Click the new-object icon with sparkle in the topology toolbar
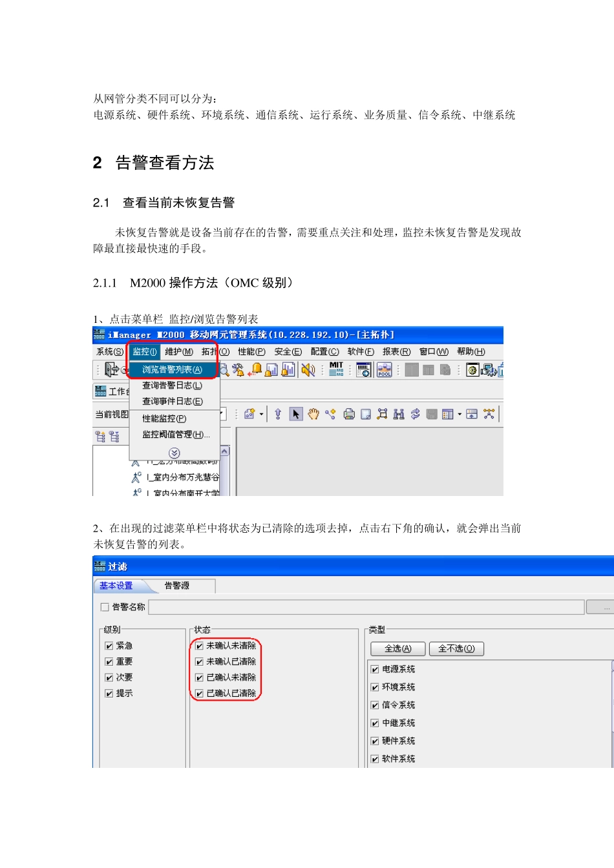 pyautogui.click(x=249, y=414)
